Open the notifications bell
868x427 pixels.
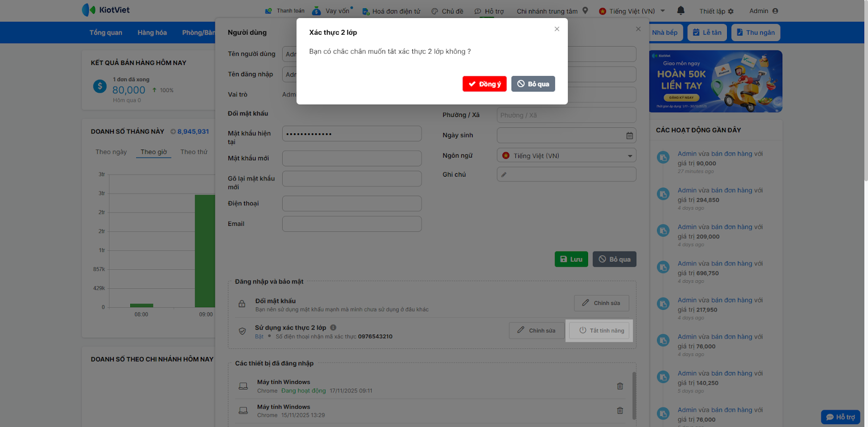click(681, 10)
